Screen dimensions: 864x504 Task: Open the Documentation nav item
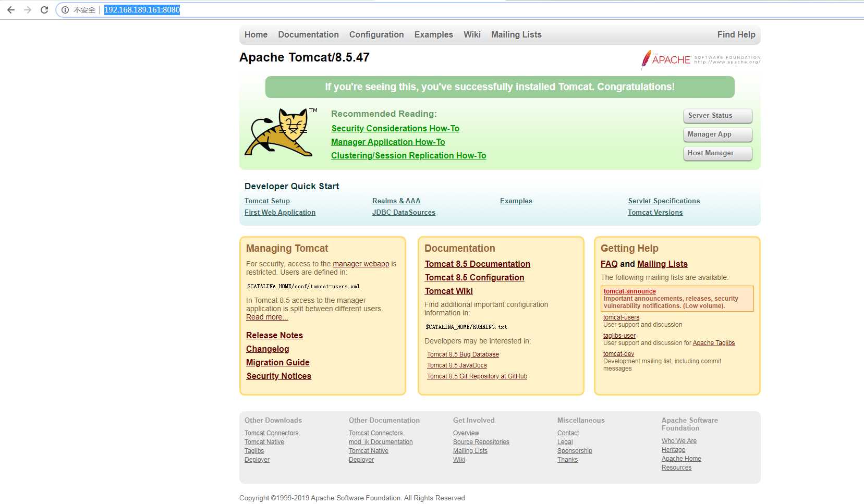[x=308, y=34]
